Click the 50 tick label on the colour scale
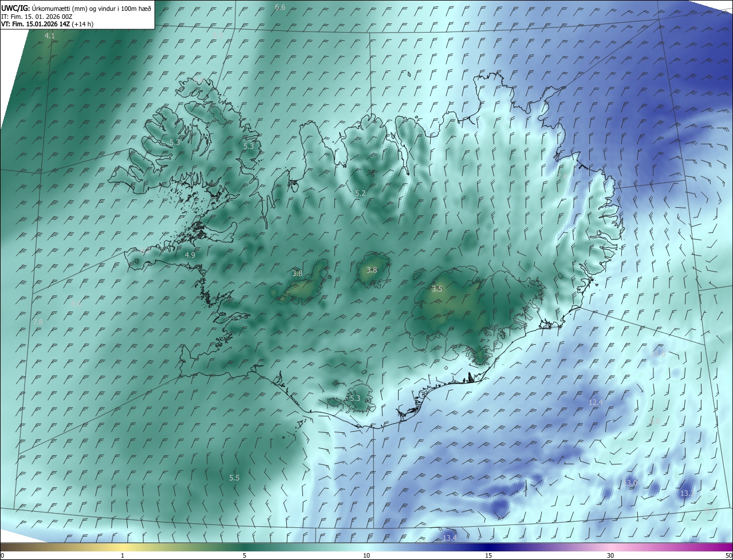 click(x=728, y=555)
